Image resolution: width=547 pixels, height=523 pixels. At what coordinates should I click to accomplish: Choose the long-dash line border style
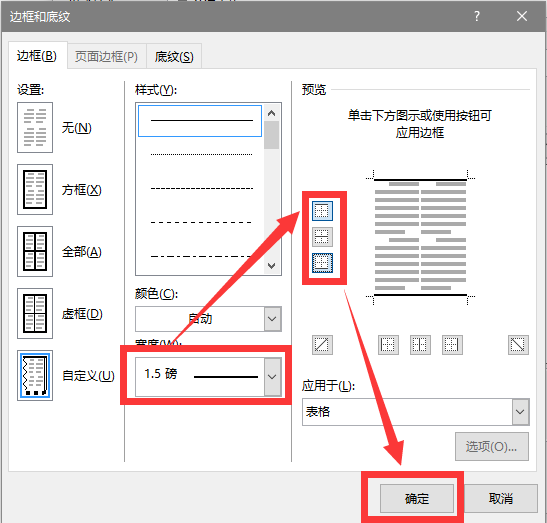pyautogui.click(x=201, y=222)
